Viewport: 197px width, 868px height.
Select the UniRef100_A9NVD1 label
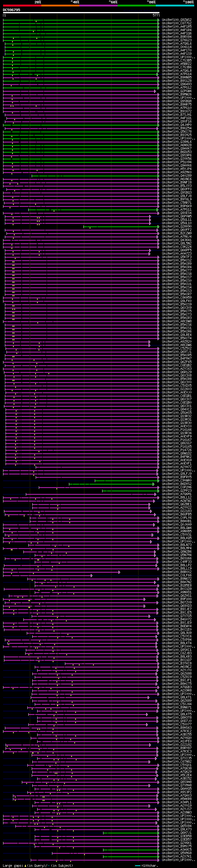[177, 592]
